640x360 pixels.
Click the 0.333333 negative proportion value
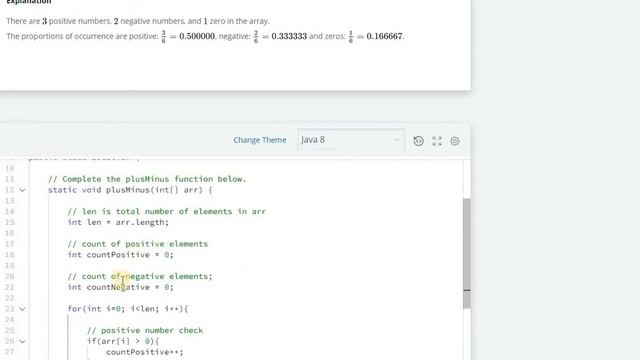click(x=289, y=36)
